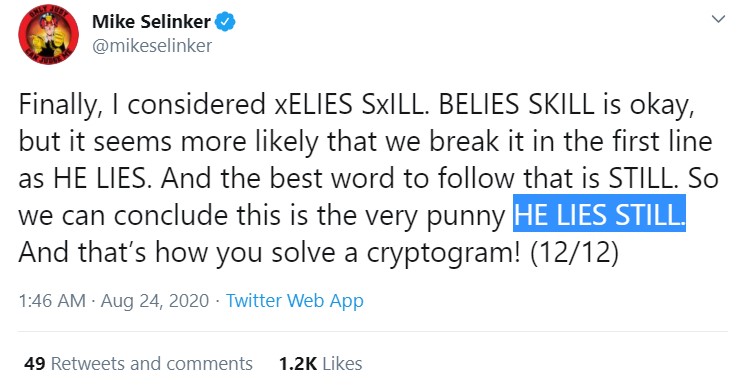Click the BELIES SKILL phrase in tweet

[516, 104]
